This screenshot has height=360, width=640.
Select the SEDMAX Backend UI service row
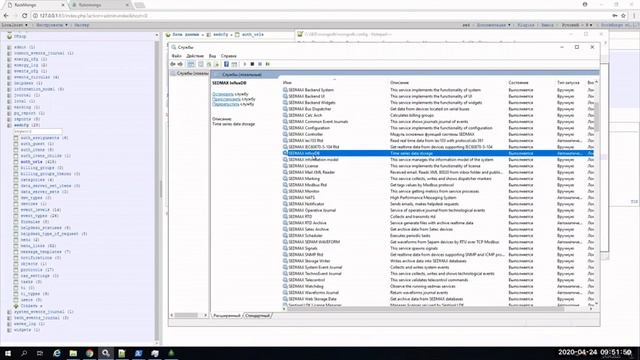click(x=438, y=96)
